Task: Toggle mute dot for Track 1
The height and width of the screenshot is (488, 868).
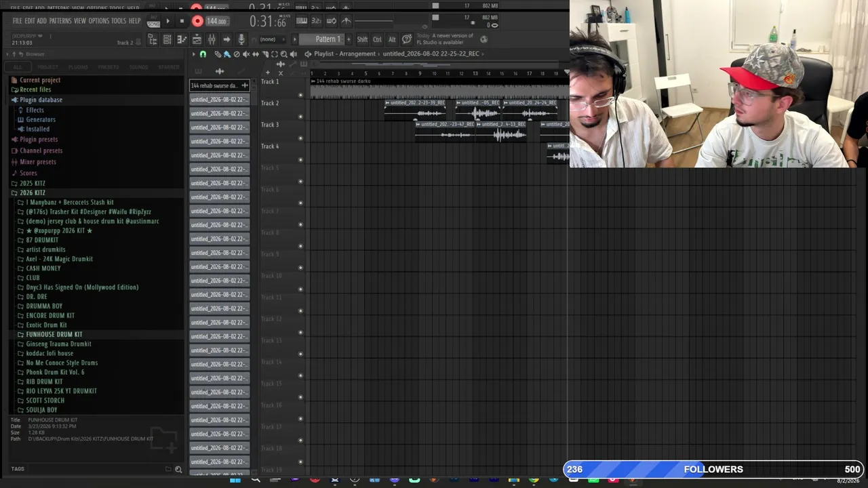Action: [x=300, y=96]
